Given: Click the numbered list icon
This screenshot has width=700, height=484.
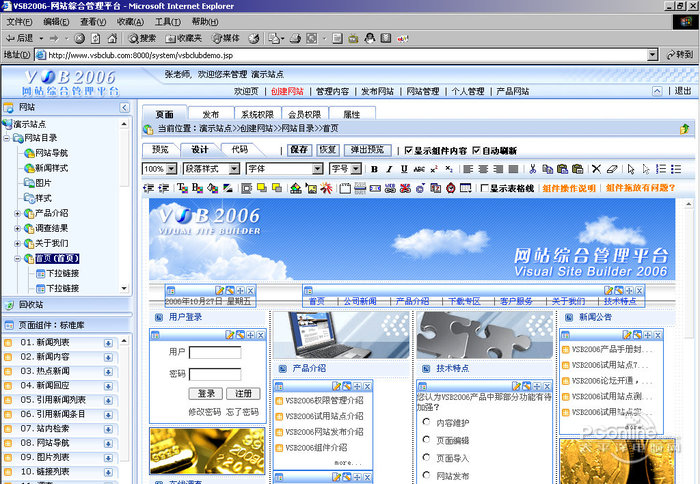Looking at the screenshot, I should click(661, 169).
